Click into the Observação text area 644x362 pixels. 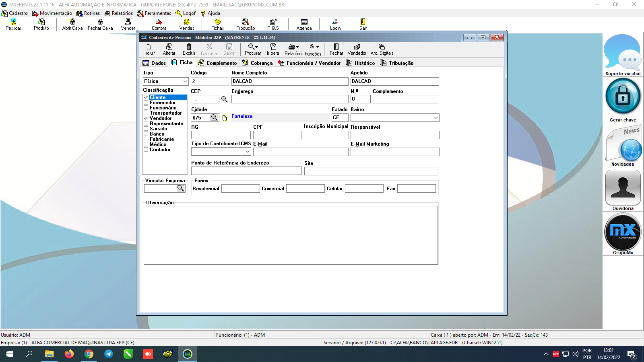click(290, 235)
